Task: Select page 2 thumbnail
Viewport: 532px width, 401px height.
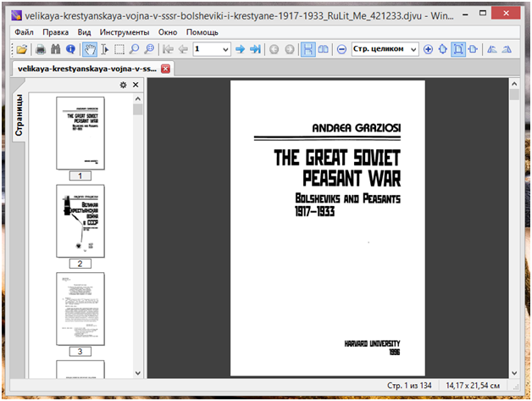Action: tap(80, 221)
